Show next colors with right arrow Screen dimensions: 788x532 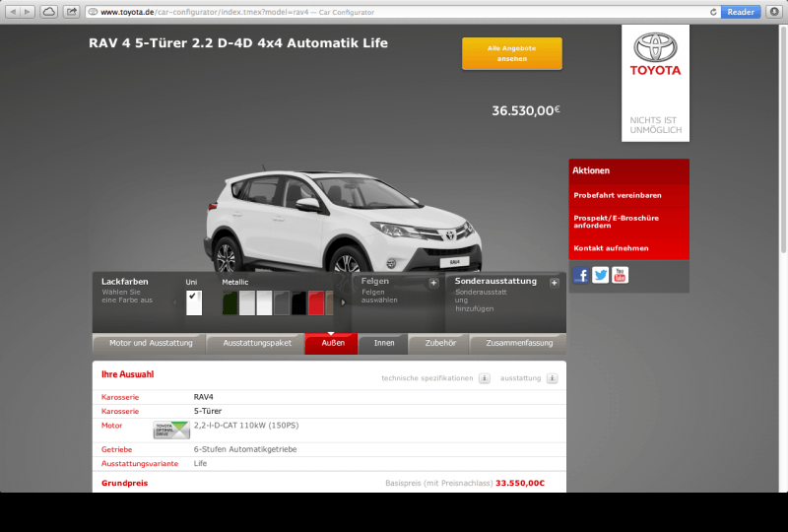pos(343,302)
